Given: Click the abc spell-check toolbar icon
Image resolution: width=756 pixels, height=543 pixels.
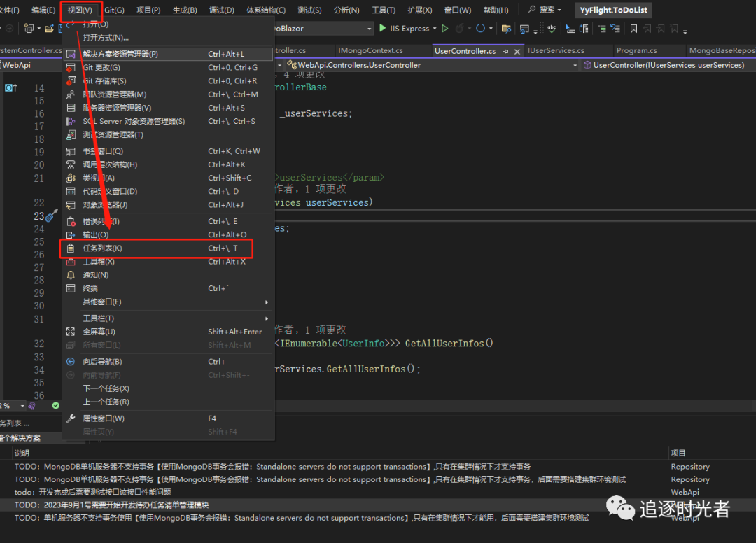Looking at the screenshot, I should 552,29.
